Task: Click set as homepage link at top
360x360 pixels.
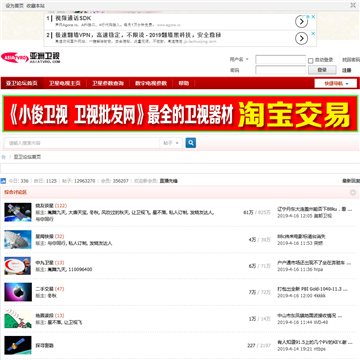Action: (x=15, y=6)
